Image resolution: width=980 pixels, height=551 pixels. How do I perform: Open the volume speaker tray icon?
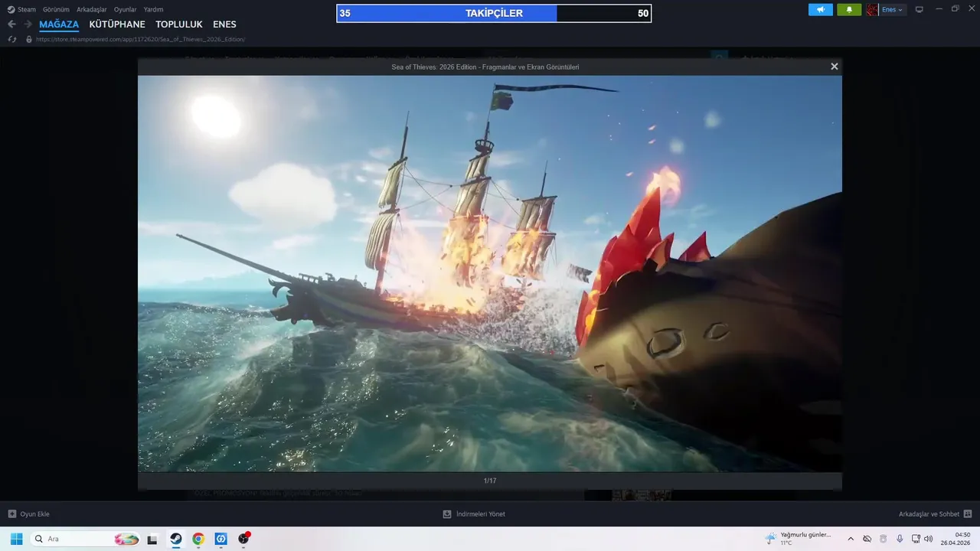929,539
